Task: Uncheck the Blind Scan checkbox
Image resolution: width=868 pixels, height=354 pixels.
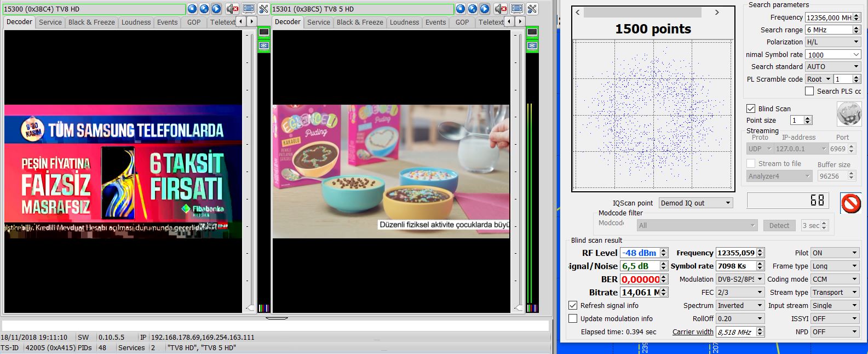Action: 751,109
